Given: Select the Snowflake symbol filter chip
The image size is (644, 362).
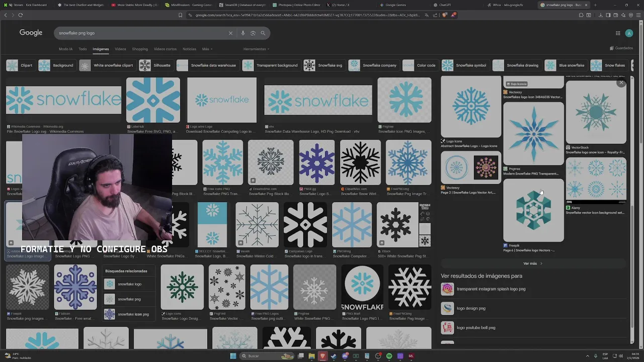Looking at the screenshot, I should coord(465,65).
